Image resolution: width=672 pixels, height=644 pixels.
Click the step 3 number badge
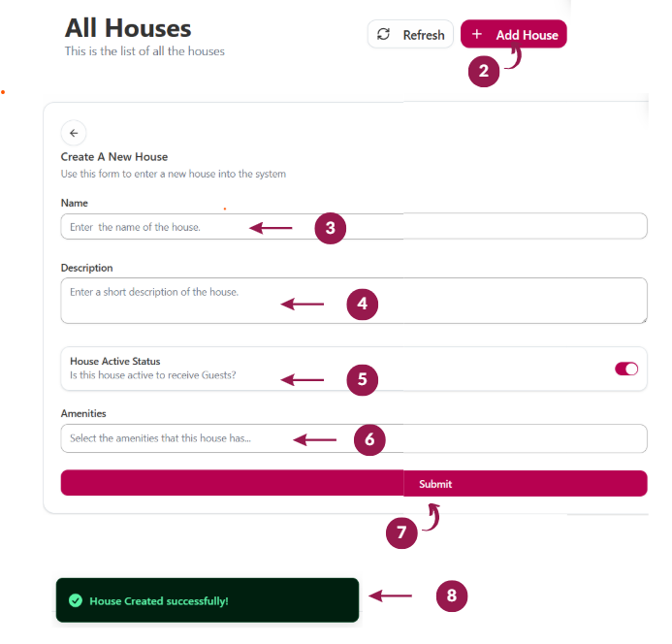pos(330,229)
